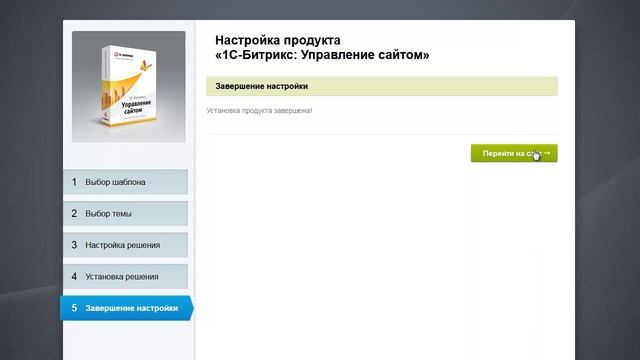This screenshot has height=360, width=640.
Task: Select step 1 "Выбор шаблона"
Action: (x=126, y=182)
